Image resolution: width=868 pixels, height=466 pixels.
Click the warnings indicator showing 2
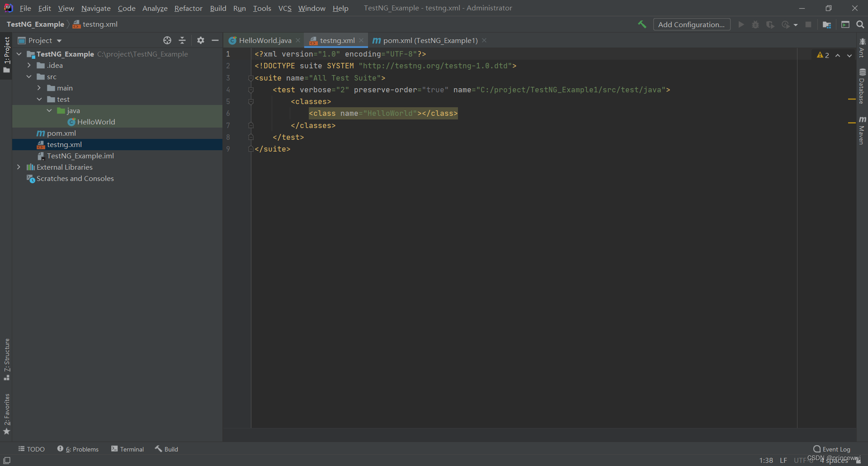pos(823,55)
